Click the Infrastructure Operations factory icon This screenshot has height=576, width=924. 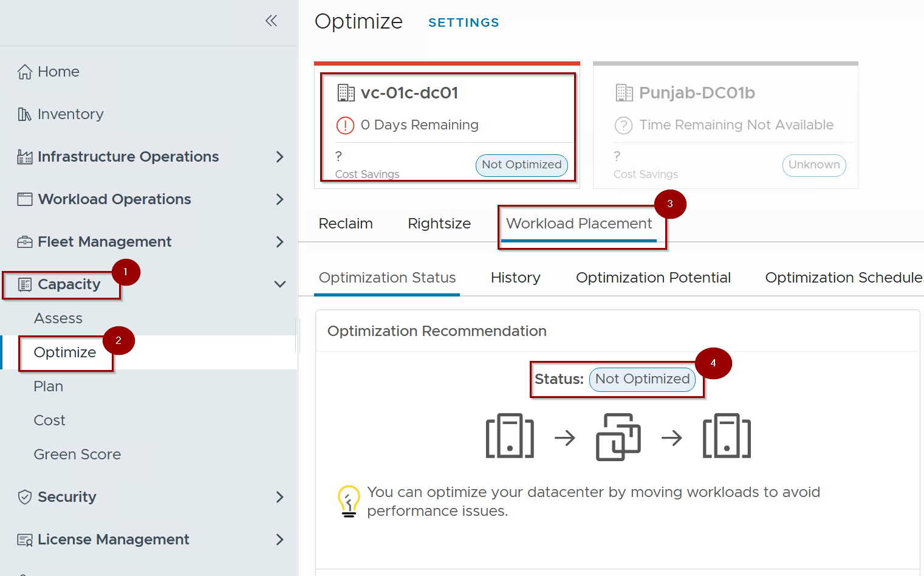pyautogui.click(x=24, y=157)
